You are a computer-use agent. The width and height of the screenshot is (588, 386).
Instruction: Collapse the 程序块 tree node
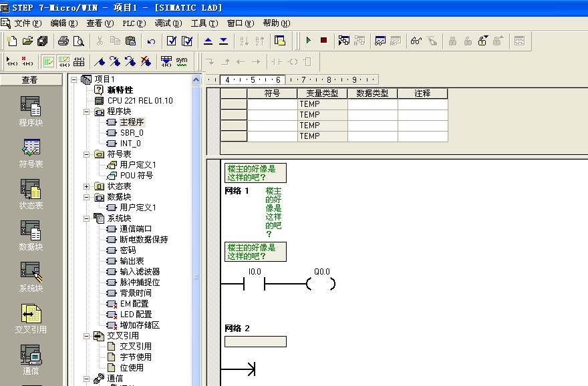tap(87, 112)
